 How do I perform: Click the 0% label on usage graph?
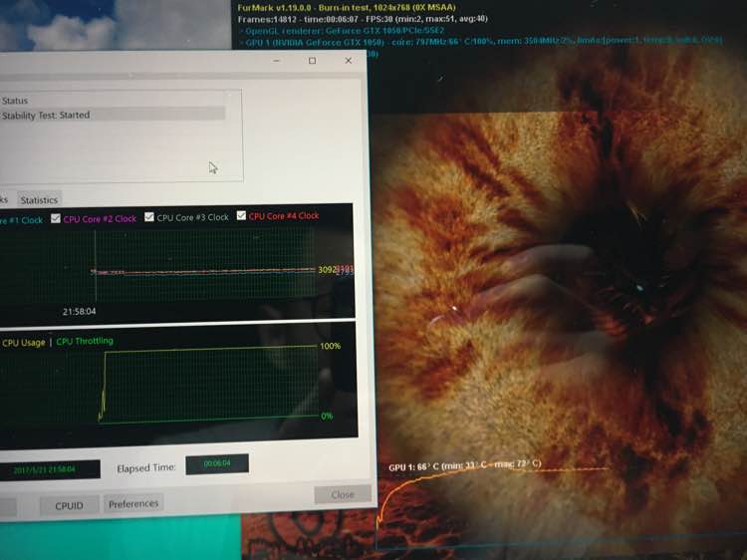[x=327, y=417]
